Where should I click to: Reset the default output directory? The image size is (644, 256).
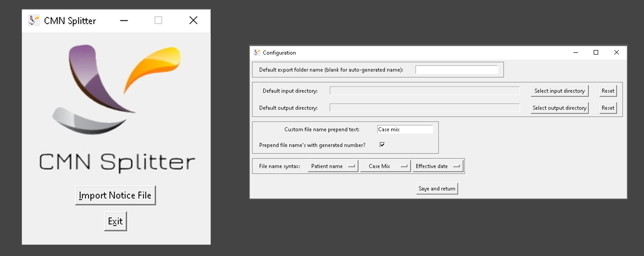click(608, 108)
